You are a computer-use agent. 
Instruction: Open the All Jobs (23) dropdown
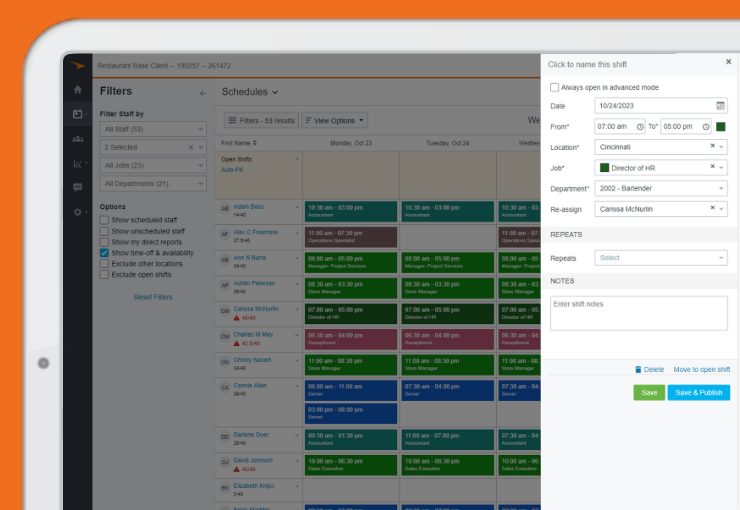(153, 166)
